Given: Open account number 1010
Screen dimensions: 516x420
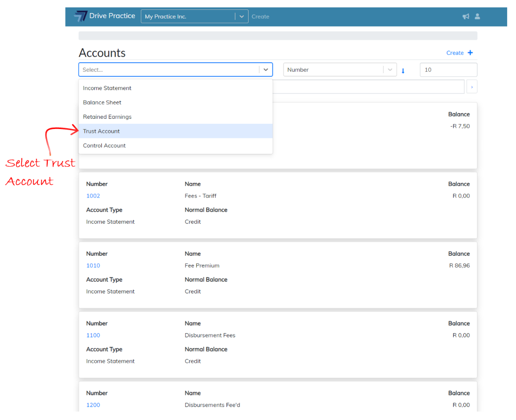Looking at the screenshot, I should pyautogui.click(x=93, y=266).
